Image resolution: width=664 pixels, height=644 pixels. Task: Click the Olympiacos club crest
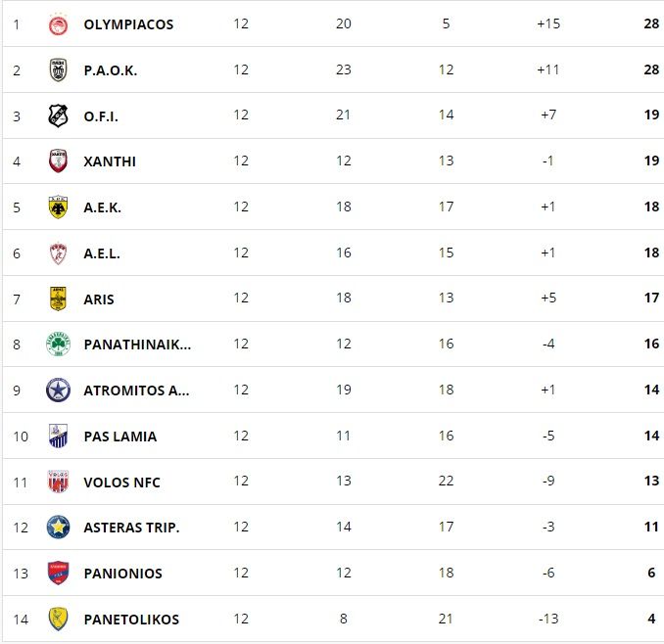click(58, 24)
